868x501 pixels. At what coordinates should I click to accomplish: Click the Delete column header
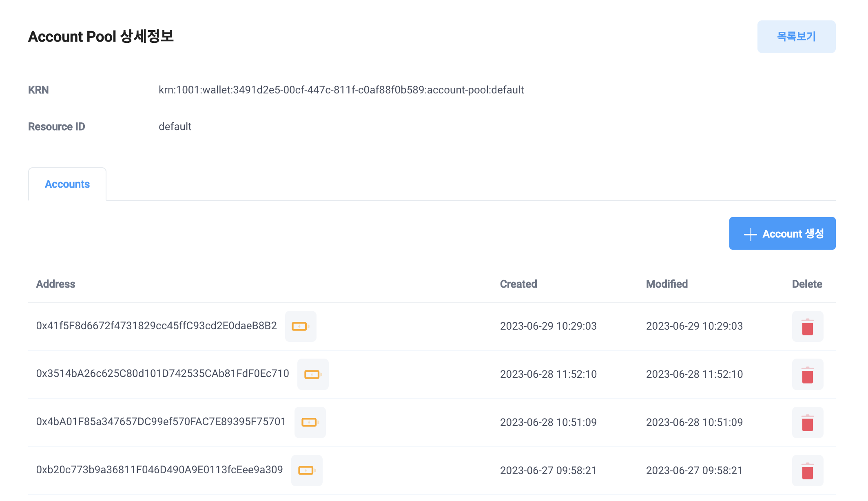(807, 284)
